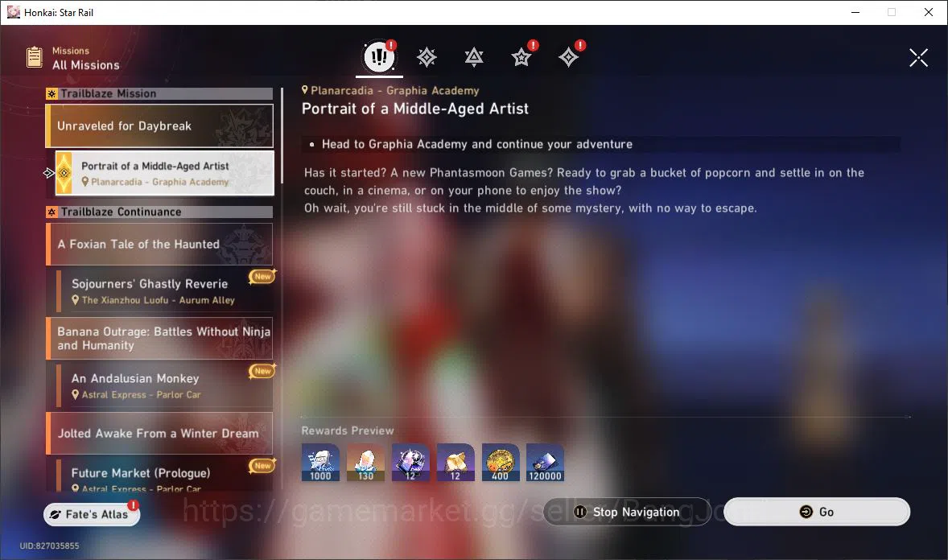Screen dimensions: 948x560
Task: Open Future Market (Prologue) mission
Action: (164, 476)
